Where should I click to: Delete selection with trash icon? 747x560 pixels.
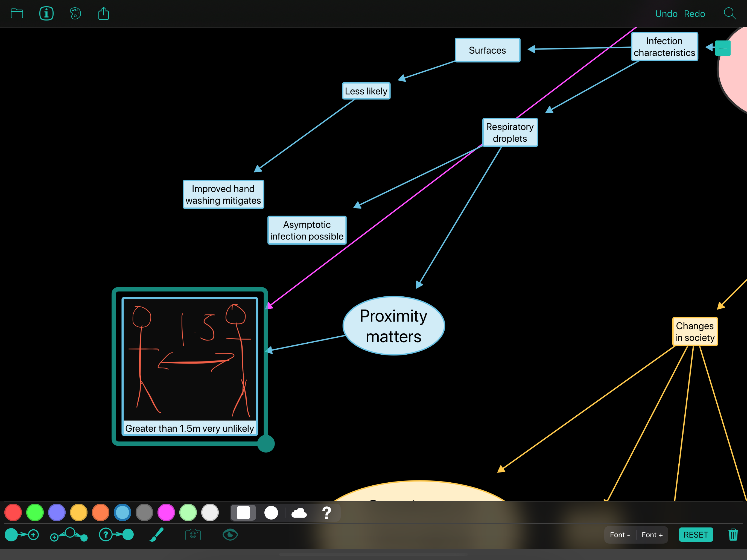(733, 535)
